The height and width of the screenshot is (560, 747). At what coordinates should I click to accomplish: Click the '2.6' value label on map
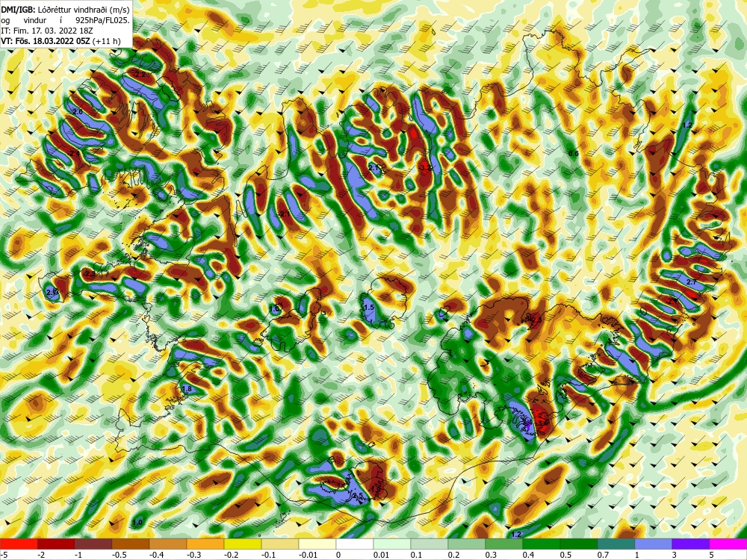[x=77, y=111]
